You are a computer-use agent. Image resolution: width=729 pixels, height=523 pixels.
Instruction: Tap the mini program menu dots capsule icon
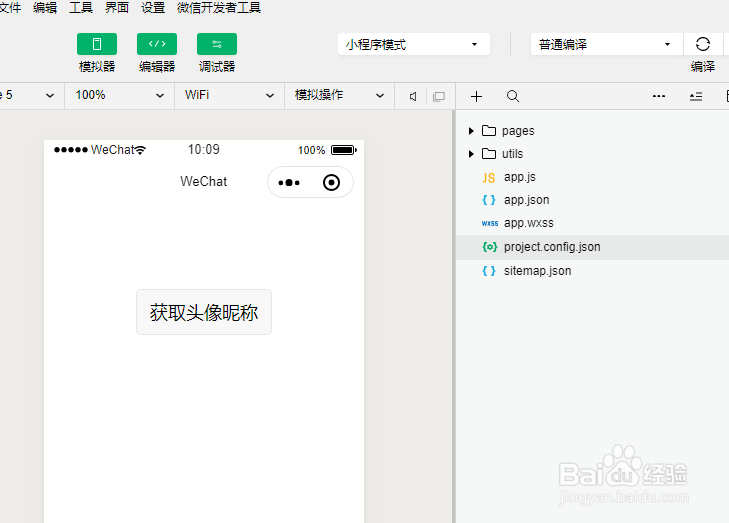[x=289, y=183]
